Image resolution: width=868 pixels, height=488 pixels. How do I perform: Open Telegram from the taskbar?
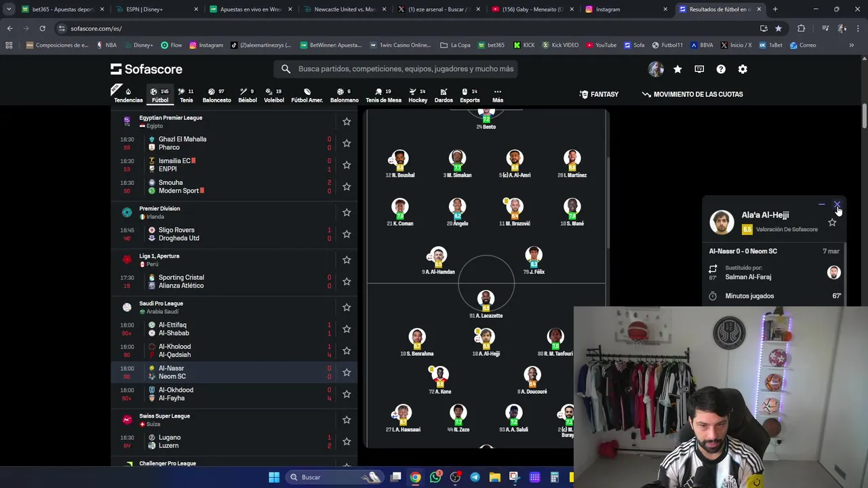point(475,477)
